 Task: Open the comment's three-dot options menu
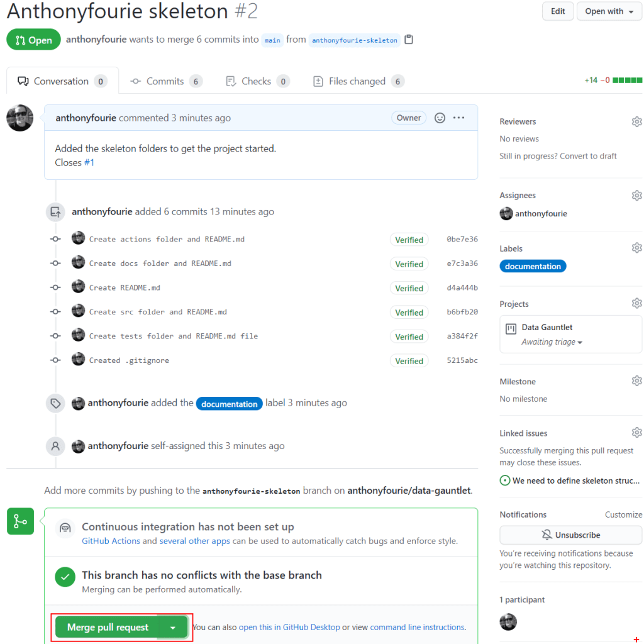click(x=458, y=118)
